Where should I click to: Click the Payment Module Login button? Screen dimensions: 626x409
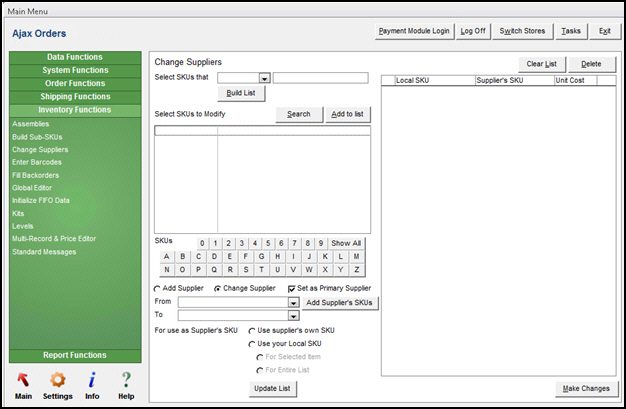414,31
